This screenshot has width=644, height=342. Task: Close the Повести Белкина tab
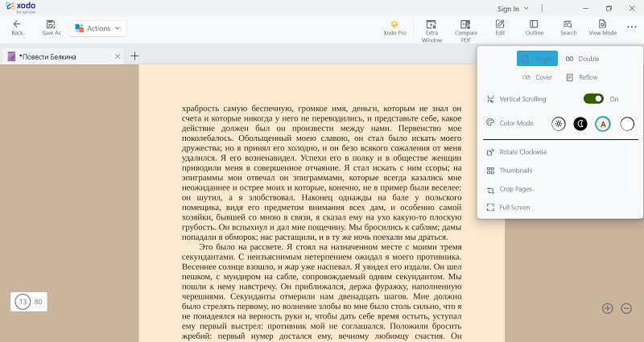tap(118, 56)
